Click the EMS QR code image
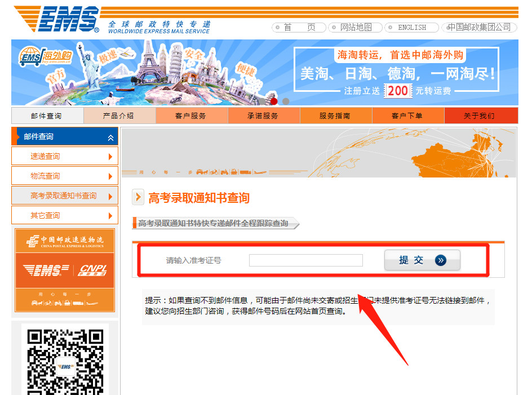 [65, 361]
